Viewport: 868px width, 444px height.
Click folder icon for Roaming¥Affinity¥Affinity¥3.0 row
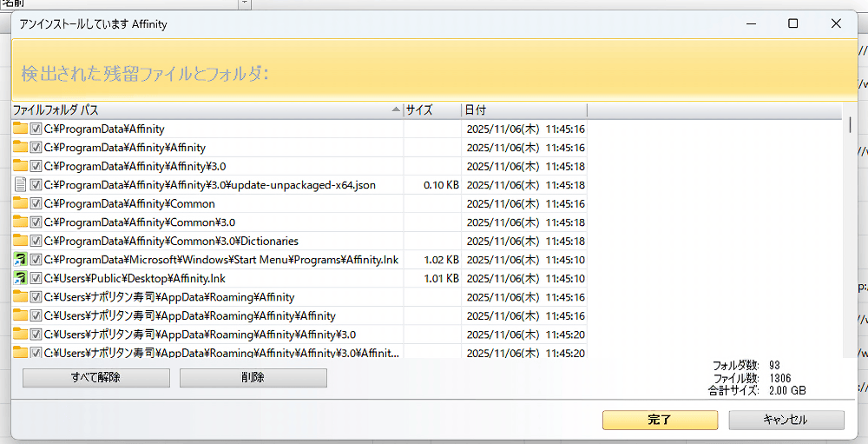pyautogui.click(x=20, y=335)
